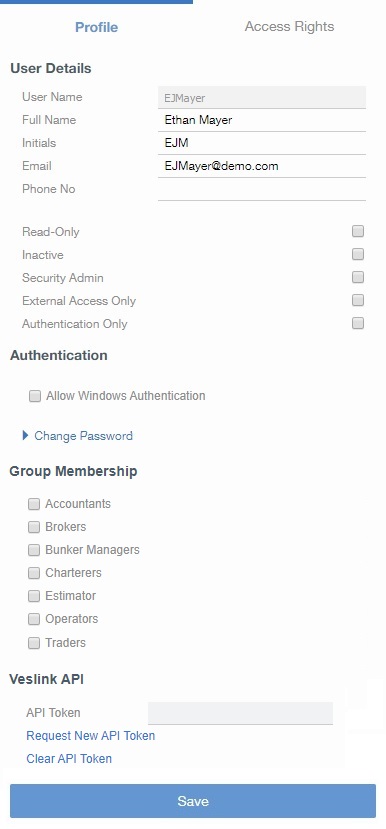This screenshot has width=386, height=829.
Task: Select the Profile tab
Action: click(96, 27)
